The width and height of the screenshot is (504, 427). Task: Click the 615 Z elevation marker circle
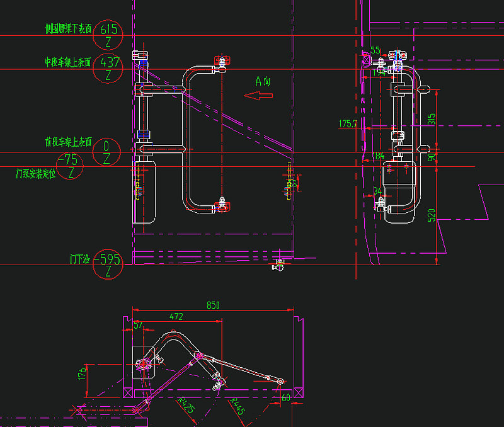tap(108, 34)
